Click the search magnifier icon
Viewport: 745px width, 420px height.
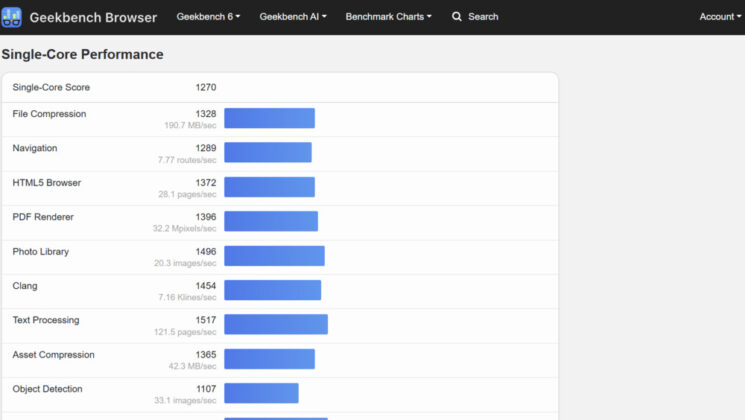click(457, 17)
